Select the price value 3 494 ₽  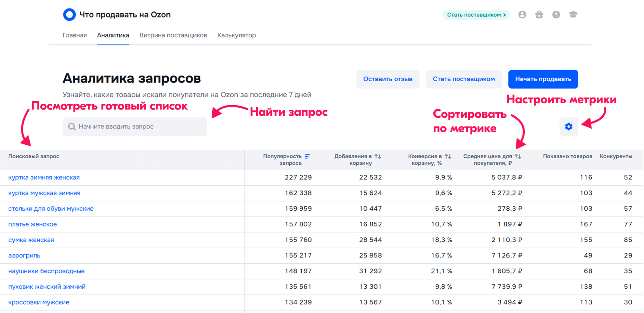click(x=510, y=302)
